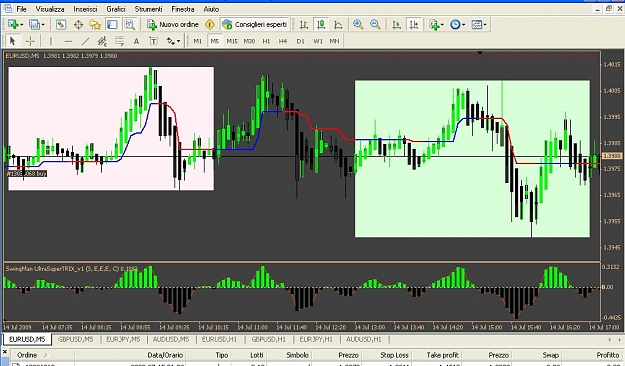Switch timeframe to H1

coord(266,41)
